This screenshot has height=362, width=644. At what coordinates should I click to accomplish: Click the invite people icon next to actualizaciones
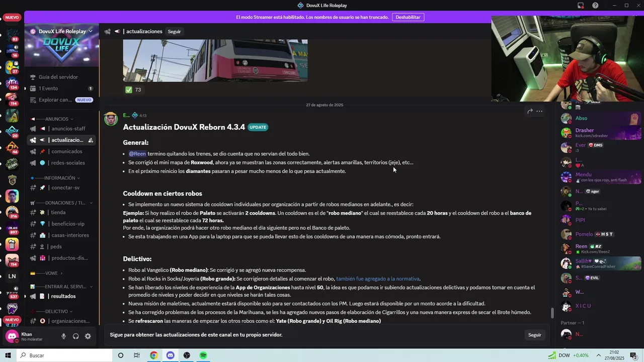click(90, 140)
